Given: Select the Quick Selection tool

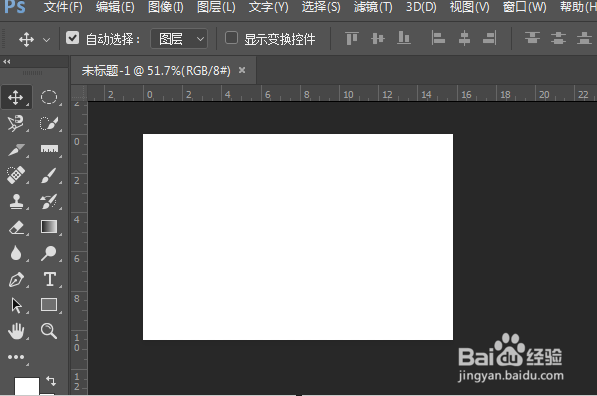Looking at the screenshot, I should point(49,124).
